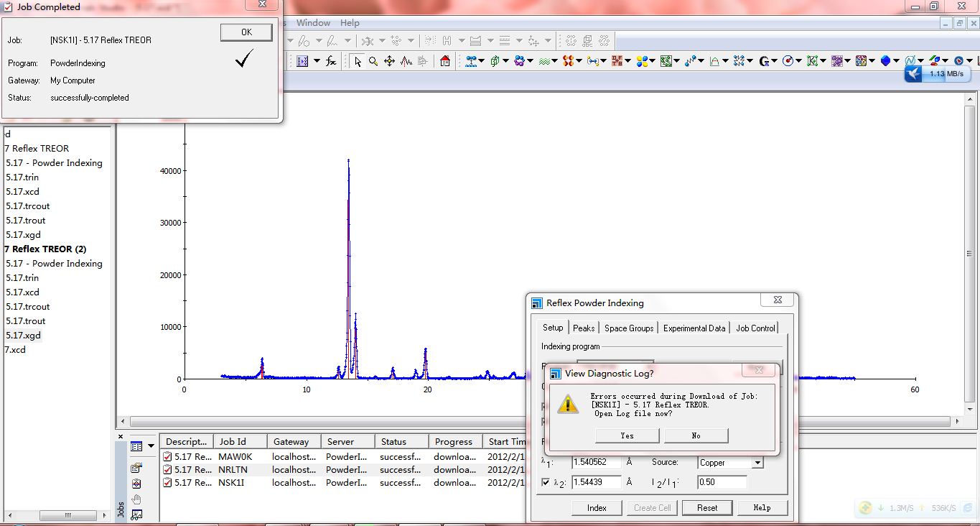The height and width of the screenshot is (526, 980).
Task: Click the home reset-view icon
Action: click(445, 61)
